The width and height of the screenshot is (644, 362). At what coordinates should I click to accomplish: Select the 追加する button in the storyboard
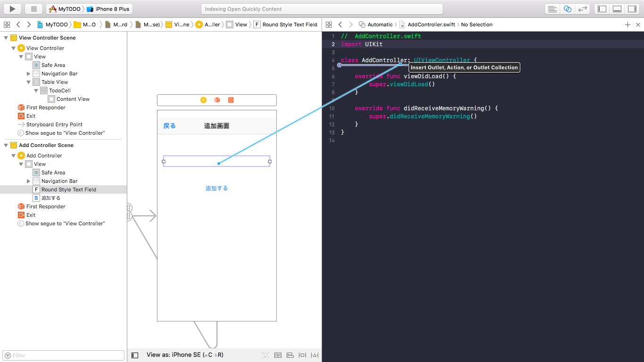(216, 188)
